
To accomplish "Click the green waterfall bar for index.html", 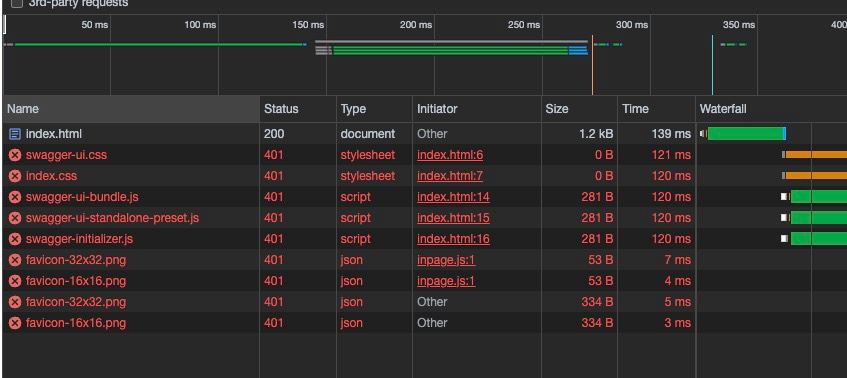I will [745, 134].
